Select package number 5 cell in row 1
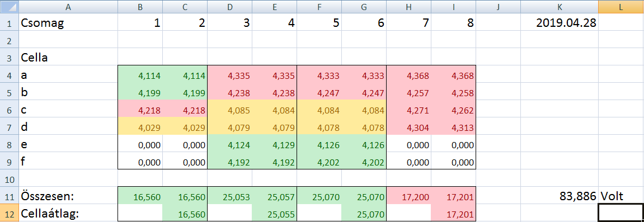This screenshot has width=644, height=222. coord(319,23)
